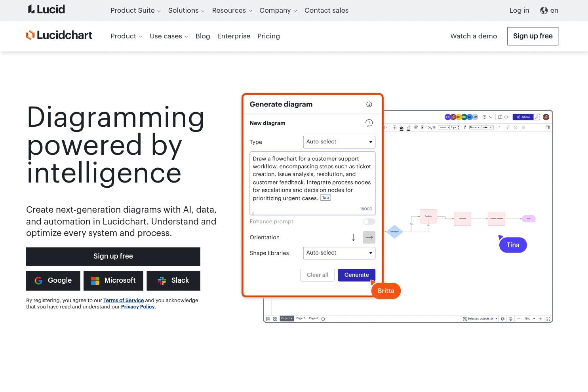This screenshot has width=588, height=392.
Task: Click the fullscreen expand icon
Action: pyautogui.click(x=548, y=319)
